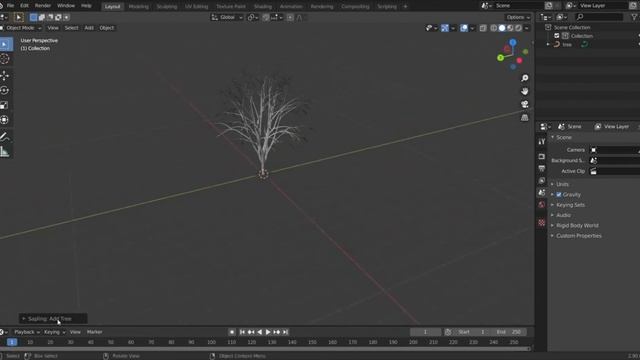Click the new scene icon beside Scene field
The image size is (640, 360).
pos(549,6)
